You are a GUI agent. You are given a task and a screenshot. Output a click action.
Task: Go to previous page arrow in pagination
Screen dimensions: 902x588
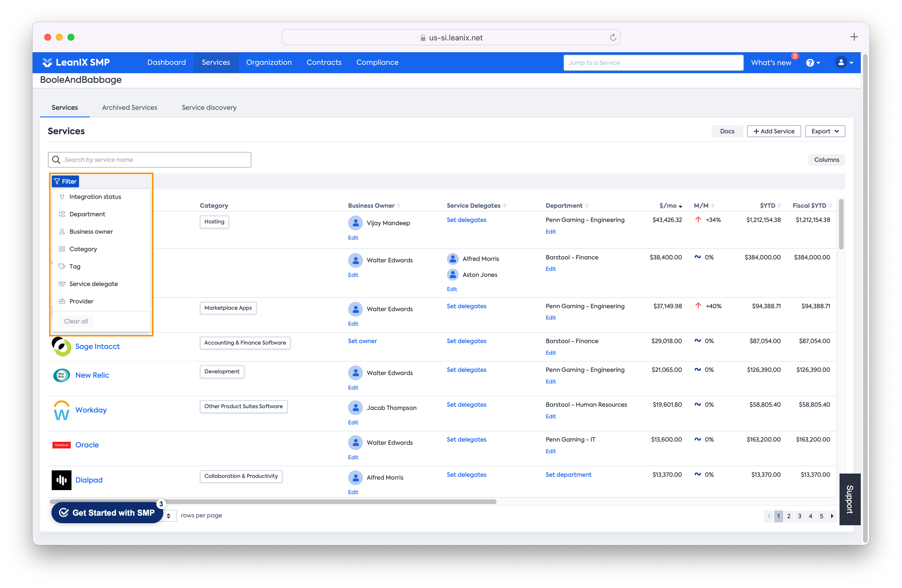pos(769,516)
